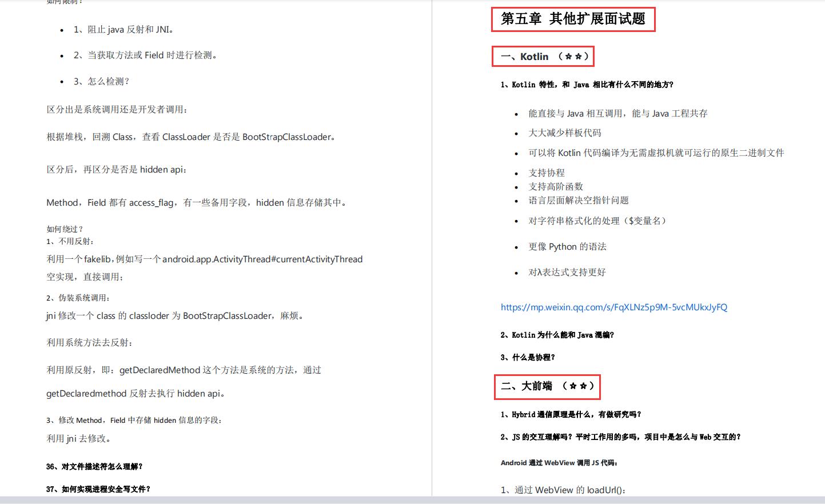Click the question '37、如何实现进程安全写文件?'
The width and height of the screenshot is (825, 504).
98,489
